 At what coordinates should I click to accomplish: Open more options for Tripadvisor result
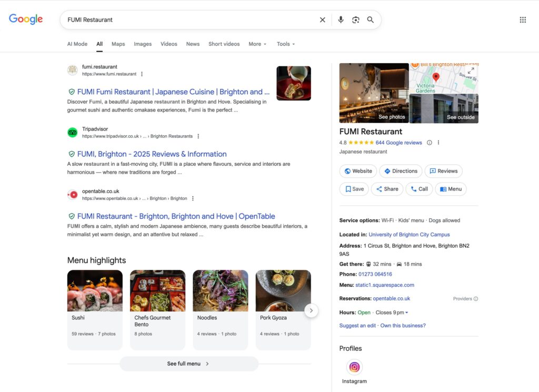pos(198,136)
